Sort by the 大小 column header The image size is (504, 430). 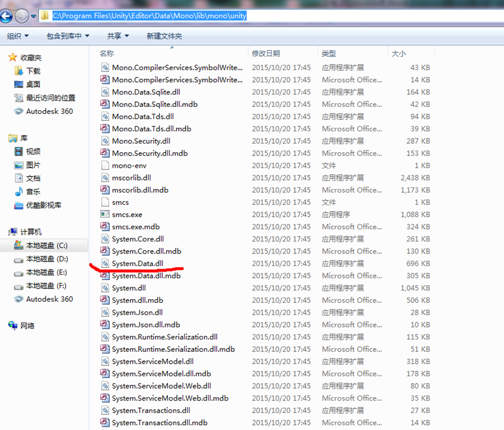point(399,53)
